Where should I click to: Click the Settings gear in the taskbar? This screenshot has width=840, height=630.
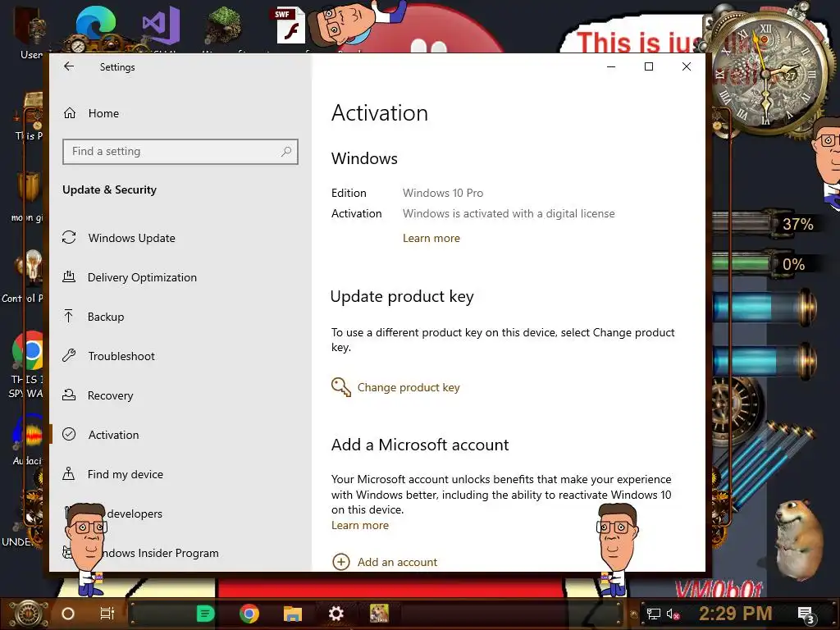(x=336, y=614)
